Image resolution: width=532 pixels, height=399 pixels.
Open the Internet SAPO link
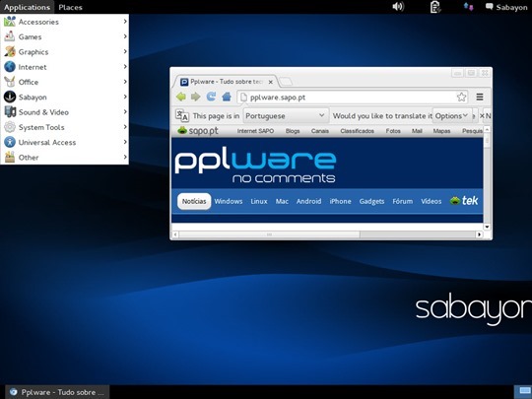tap(255, 131)
